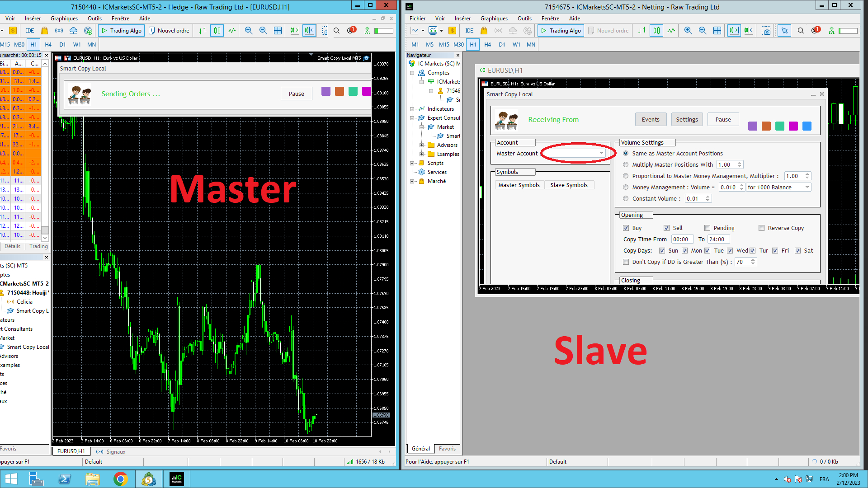The image size is (868, 488).
Task: Open IDE editor in Master toolbar
Action: click(x=30, y=31)
